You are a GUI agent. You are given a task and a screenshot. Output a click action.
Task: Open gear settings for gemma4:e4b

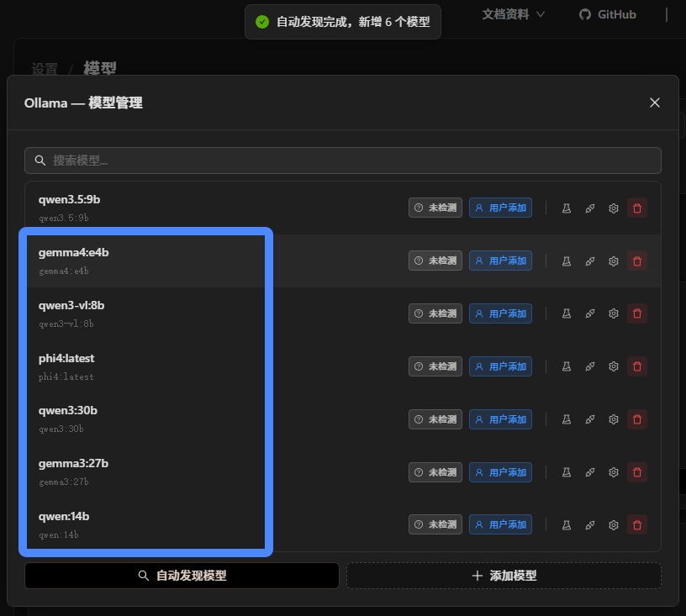tap(614, 261)
